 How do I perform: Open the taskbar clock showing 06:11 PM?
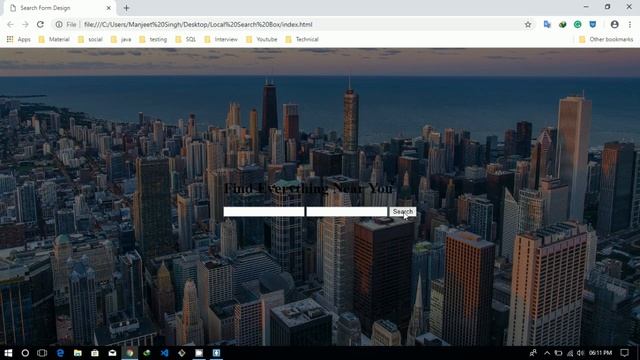(600, 353)
